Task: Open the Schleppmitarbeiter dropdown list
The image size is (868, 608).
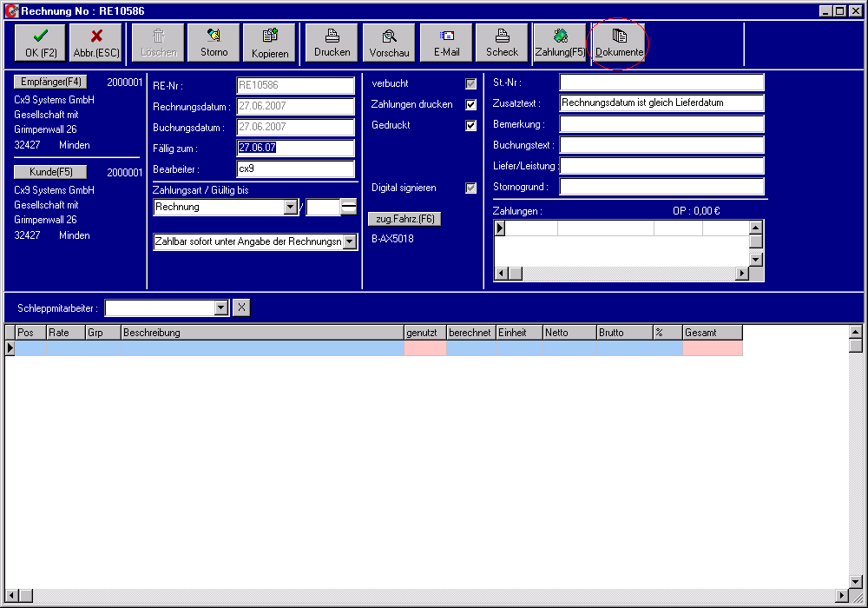Action: [220, 307]
